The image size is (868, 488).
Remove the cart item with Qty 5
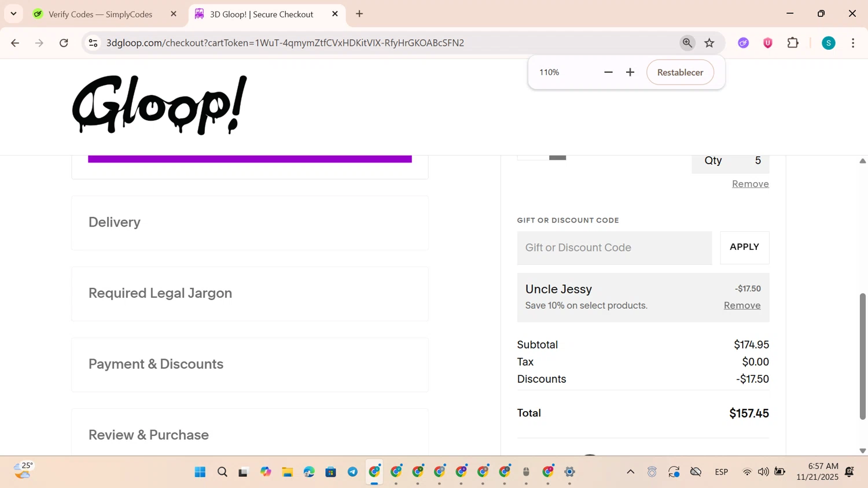(x=750, y=184)
